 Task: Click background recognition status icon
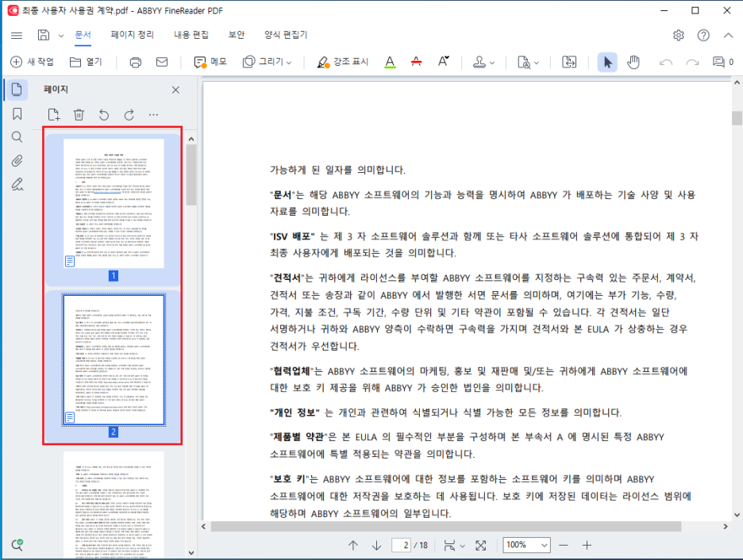click(x=17, y=545)
